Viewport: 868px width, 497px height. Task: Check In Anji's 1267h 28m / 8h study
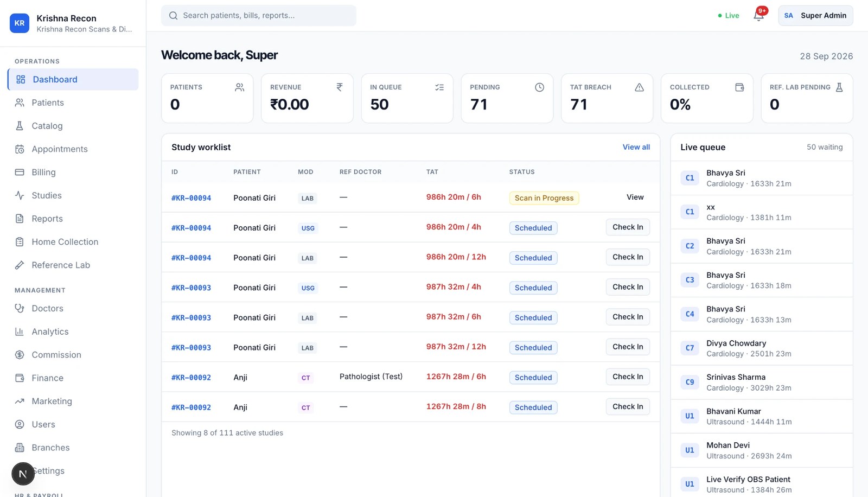click(628, 406)
